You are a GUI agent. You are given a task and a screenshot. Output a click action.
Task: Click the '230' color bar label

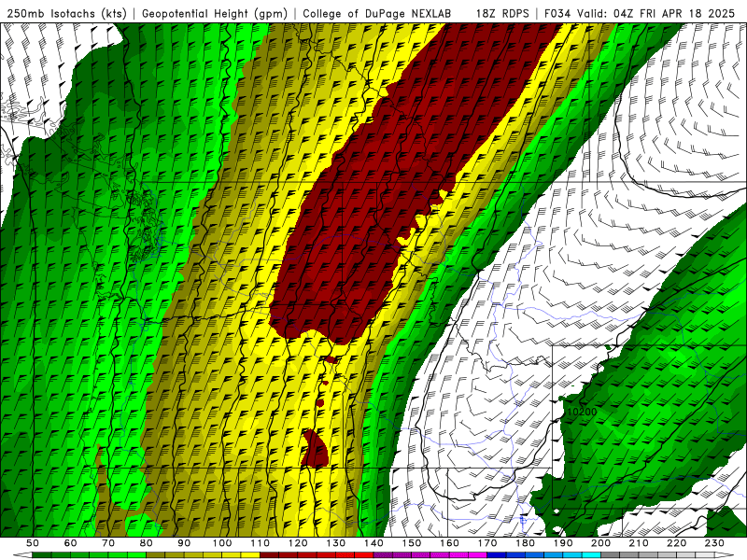[x=714, y=543]
